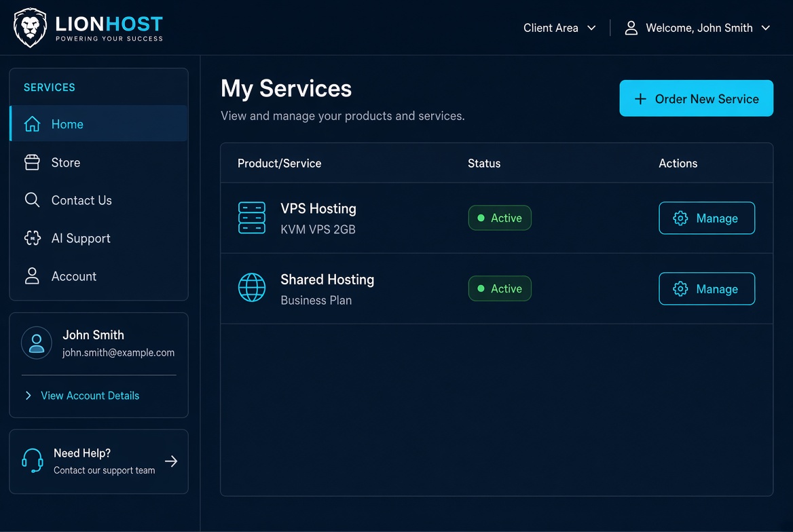Click John Smith's avatar in profile card
This screenshot has height=532, width=793.
[37, 343]
